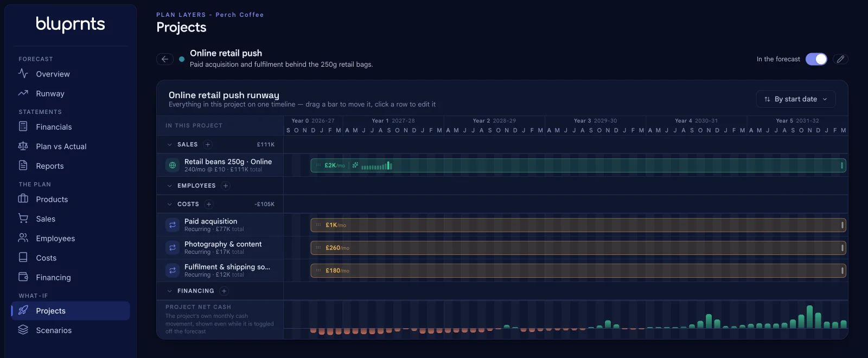Go to Runway in the sidebar

pos(71,93)
